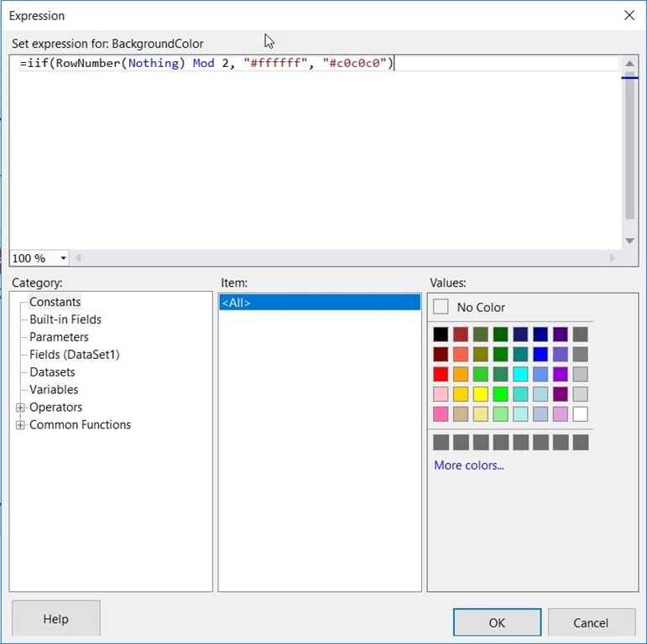Pick the maroon dark red swatch
This screenshot has width=647, height=644.
click(441, 354)
